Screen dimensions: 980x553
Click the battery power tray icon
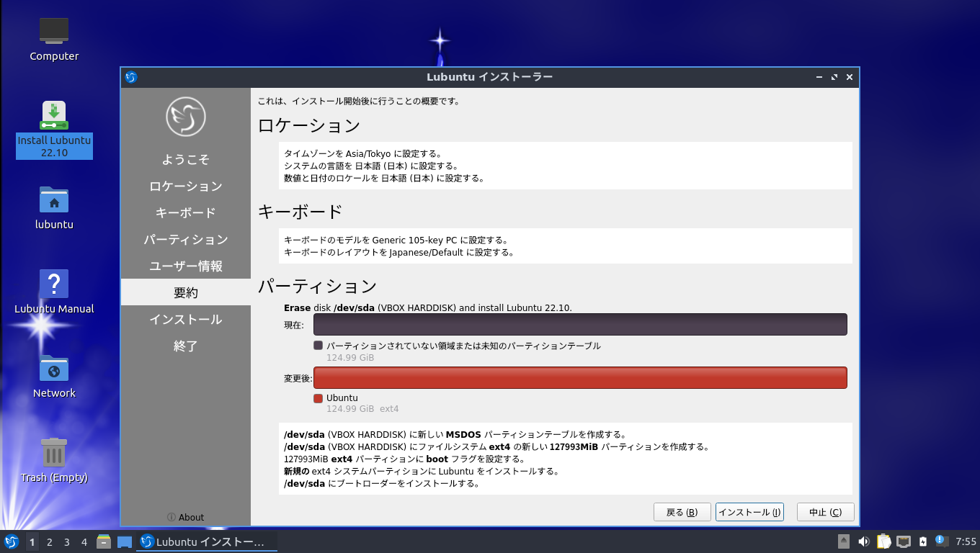pyautogui.click(x=922, y=541)
